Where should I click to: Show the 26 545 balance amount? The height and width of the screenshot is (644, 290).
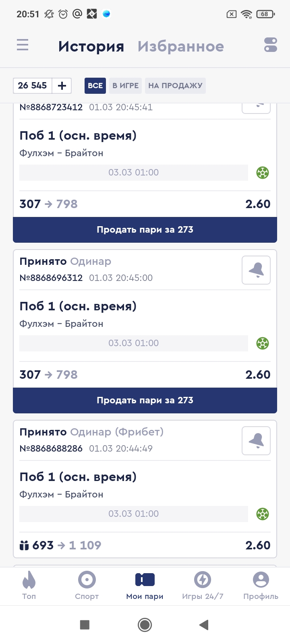(33, 86)
